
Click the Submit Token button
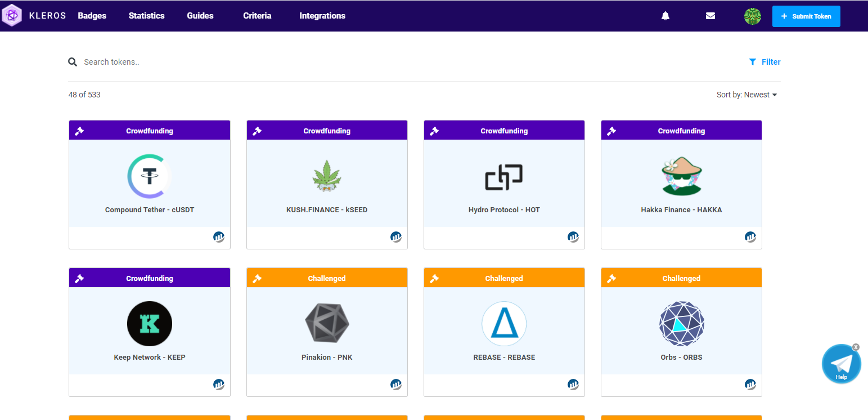click(806, 16)
